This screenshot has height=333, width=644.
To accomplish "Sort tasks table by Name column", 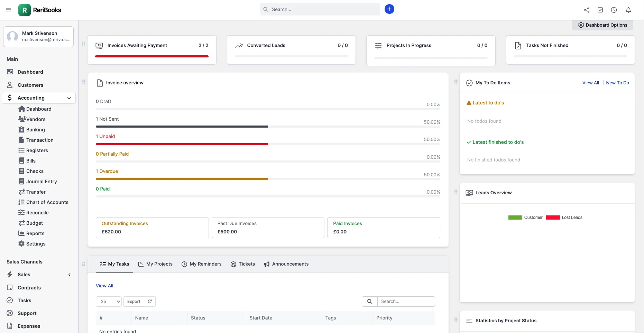I will [x=159, y=318].
